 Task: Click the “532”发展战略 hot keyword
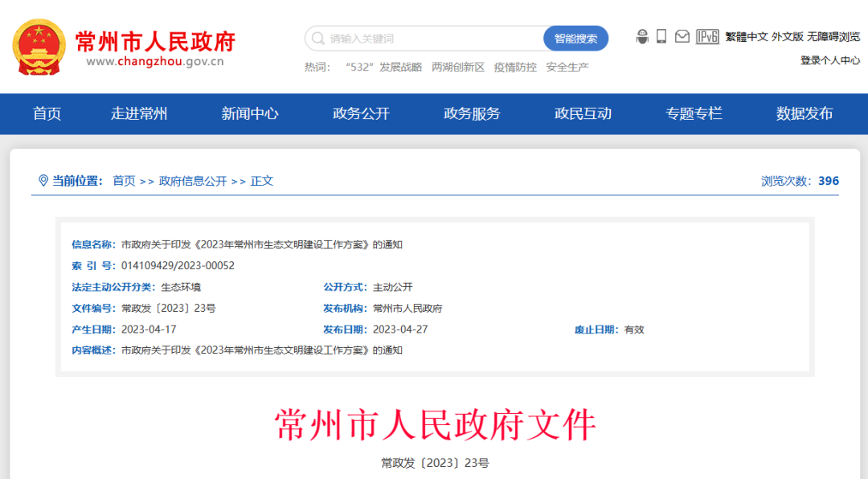(383, 68)
